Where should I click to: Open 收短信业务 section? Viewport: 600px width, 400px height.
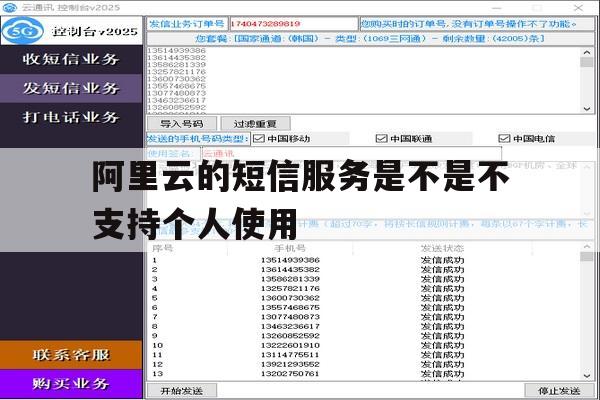(71, 59)
